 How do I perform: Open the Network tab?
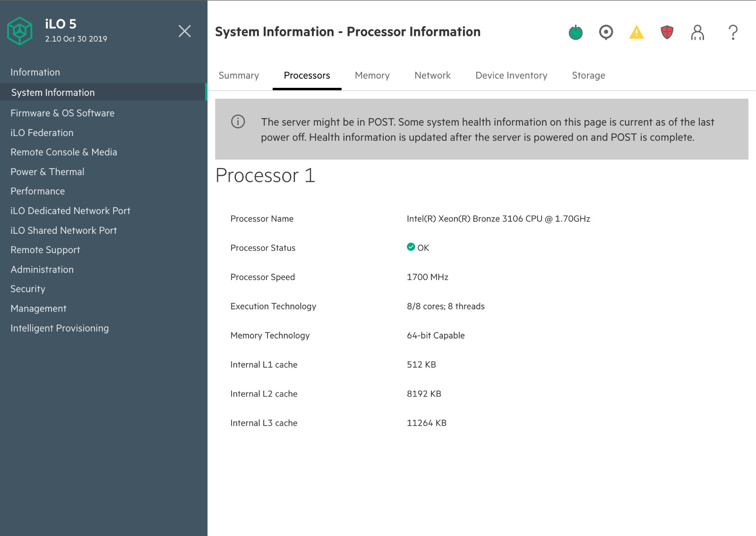coord(432,76)
